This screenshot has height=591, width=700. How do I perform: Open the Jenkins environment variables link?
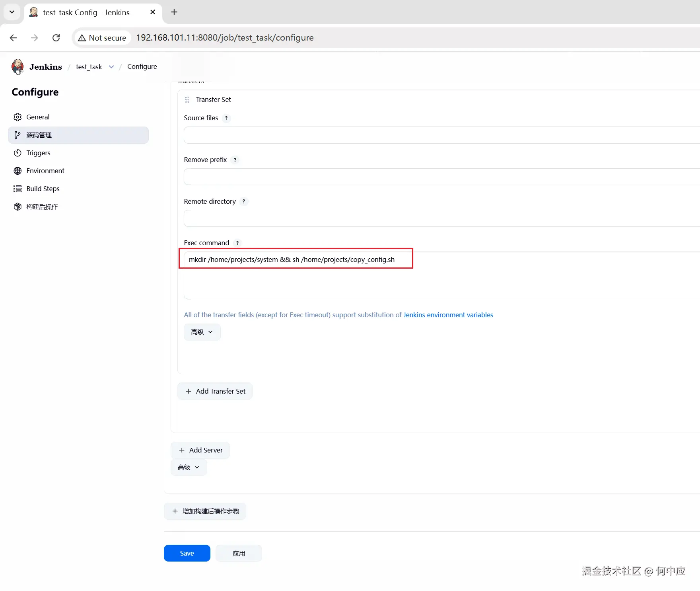pos(448,315)
